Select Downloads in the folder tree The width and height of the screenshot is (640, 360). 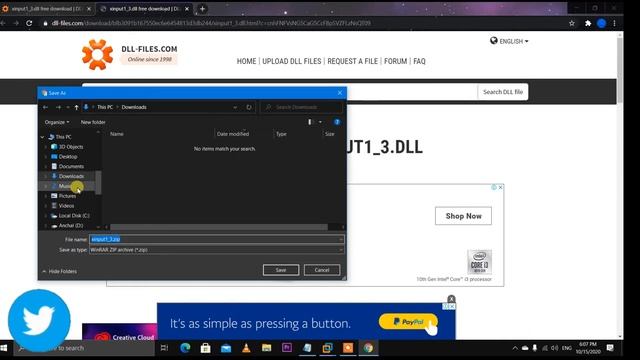click(71, 176)
